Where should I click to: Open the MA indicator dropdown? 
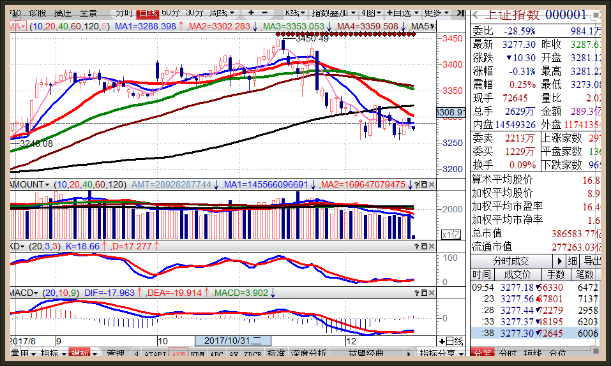click(18, 27)
